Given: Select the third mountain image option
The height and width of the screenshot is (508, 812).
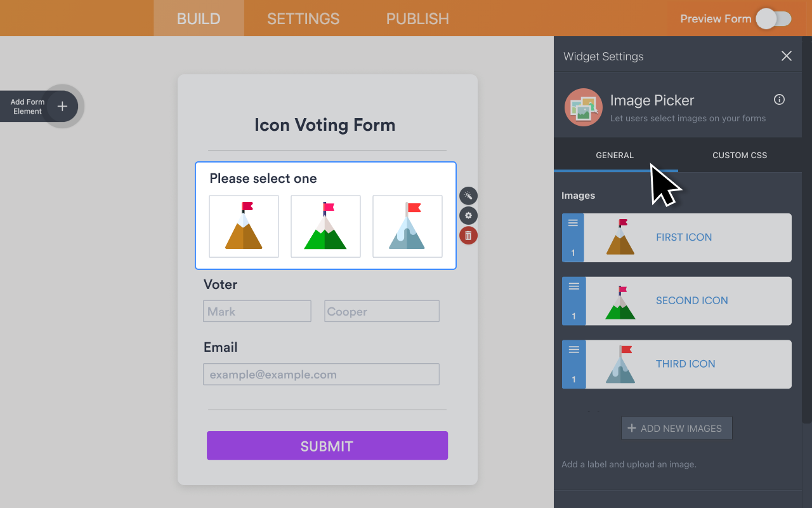Looking at the screenshot, I should [x=407, y=226].
